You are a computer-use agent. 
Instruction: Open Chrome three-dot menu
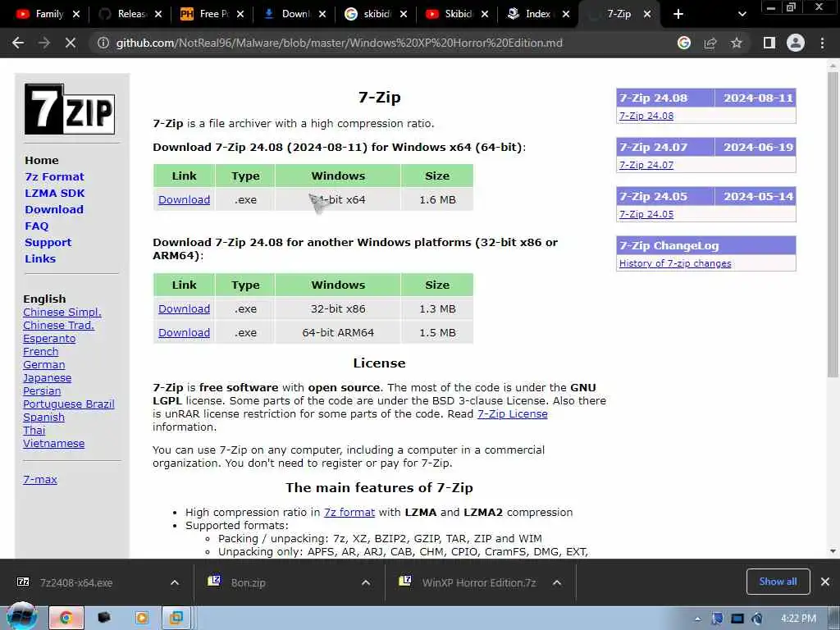822,43
